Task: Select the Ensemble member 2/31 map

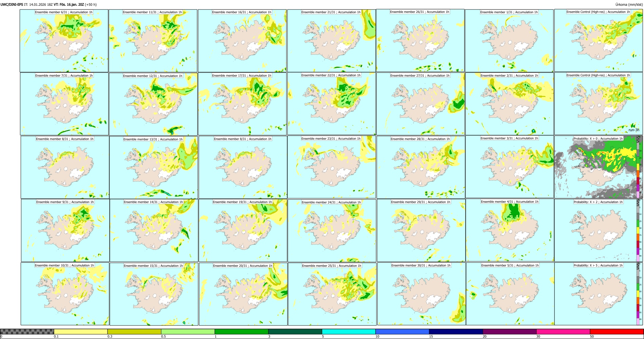Action: (x=509, y=104)
